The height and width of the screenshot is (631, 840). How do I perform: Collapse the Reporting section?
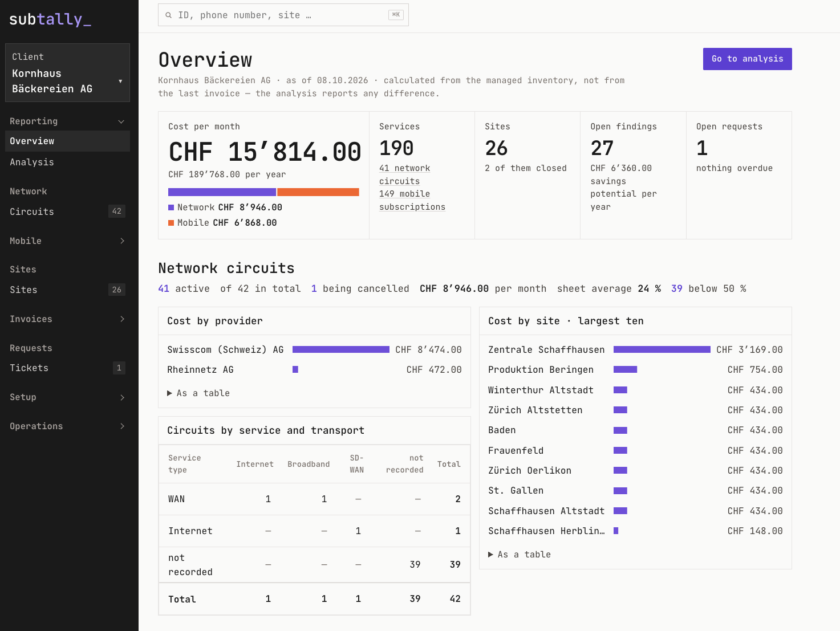pos(67,121)
